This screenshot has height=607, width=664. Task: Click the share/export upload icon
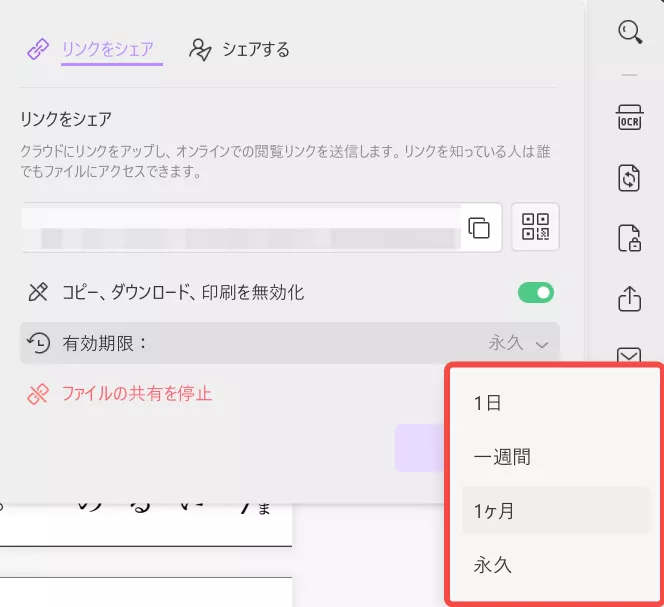coord(630,299)
